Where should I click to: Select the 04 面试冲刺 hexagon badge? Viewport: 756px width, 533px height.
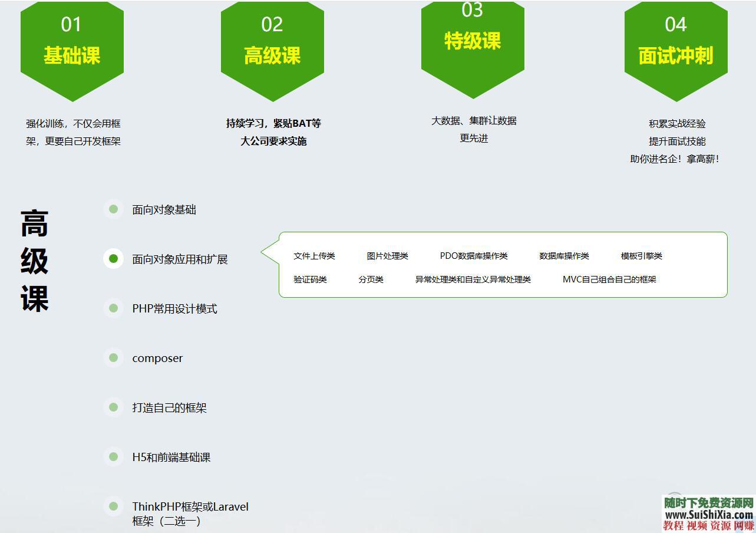pyautogui.click(x=676, y=44)
